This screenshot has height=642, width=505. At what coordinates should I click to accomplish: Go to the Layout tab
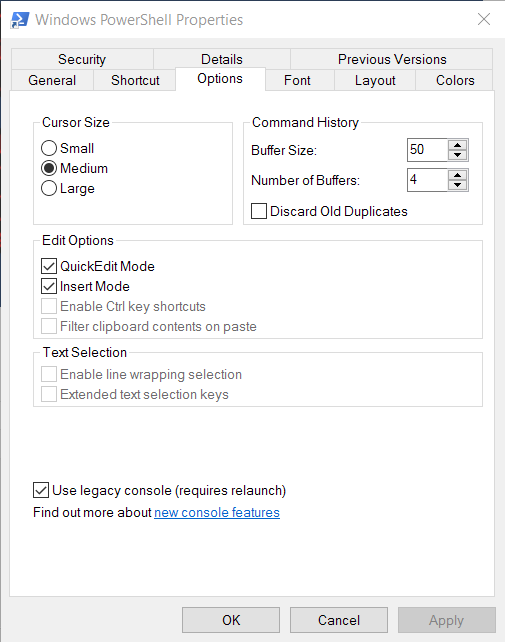375,80
